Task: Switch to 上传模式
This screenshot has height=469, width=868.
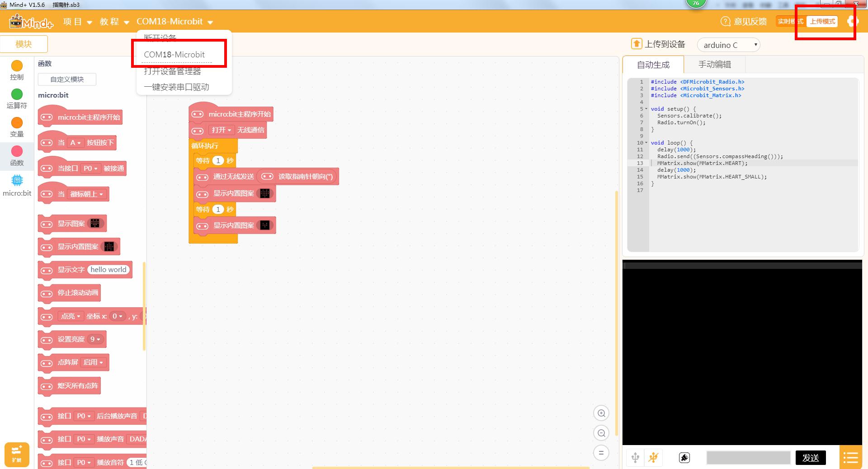Action: (x=822, y=21)
